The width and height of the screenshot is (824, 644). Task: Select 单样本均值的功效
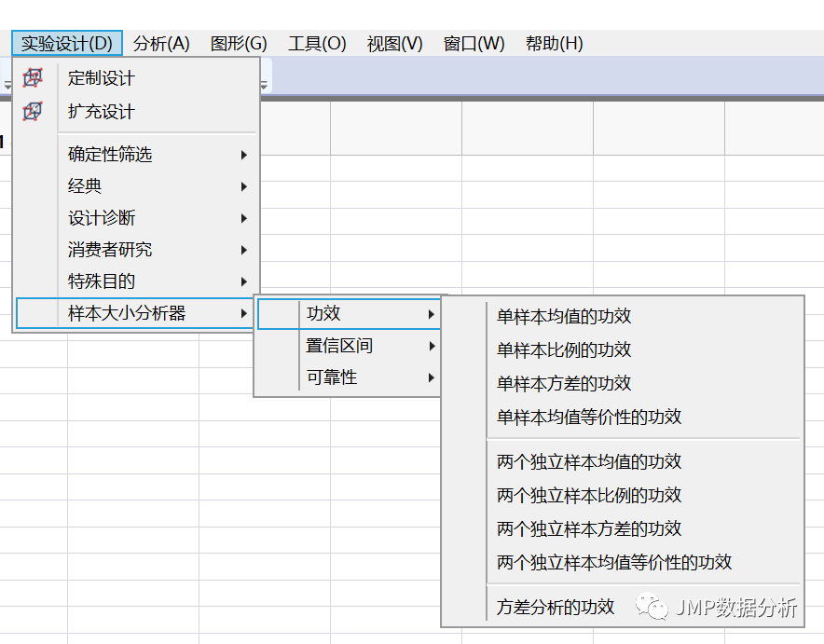[x=562, y=316]
